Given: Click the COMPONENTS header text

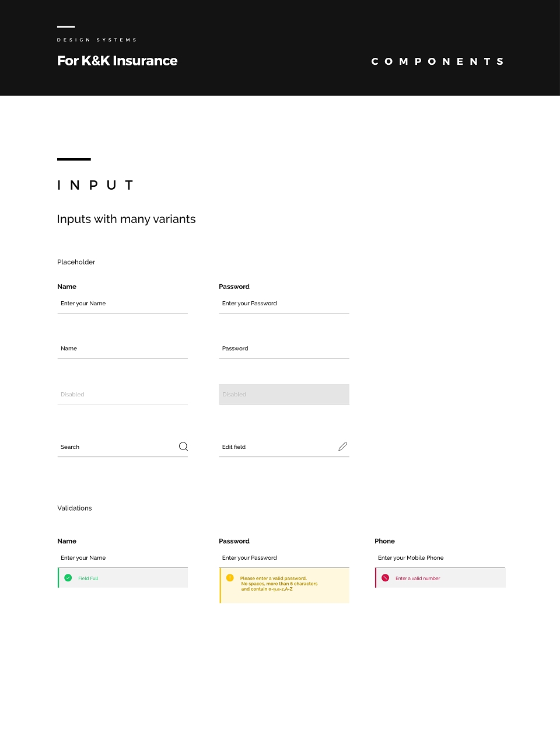Looking at the screenshot, I should [x=437, y=61].
